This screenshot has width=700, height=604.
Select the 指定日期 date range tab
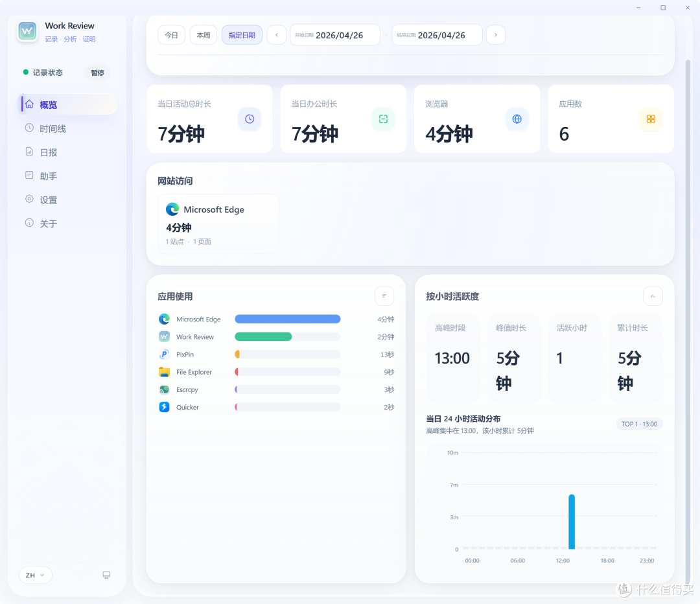(x=242, y=35)
